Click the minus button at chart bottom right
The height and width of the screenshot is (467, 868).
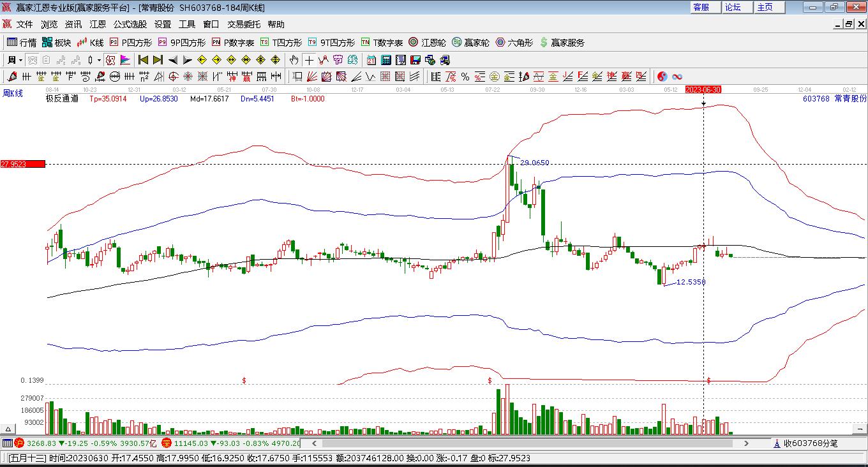(860, 429)
